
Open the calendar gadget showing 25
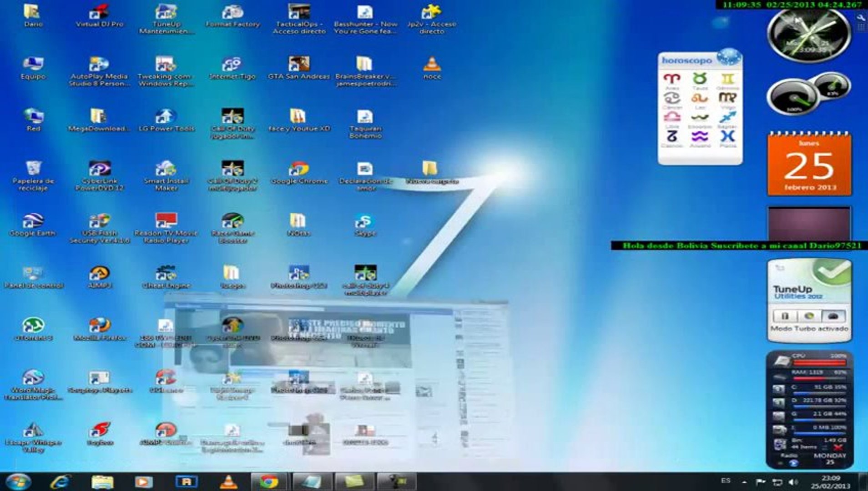(x=809, y=165)
